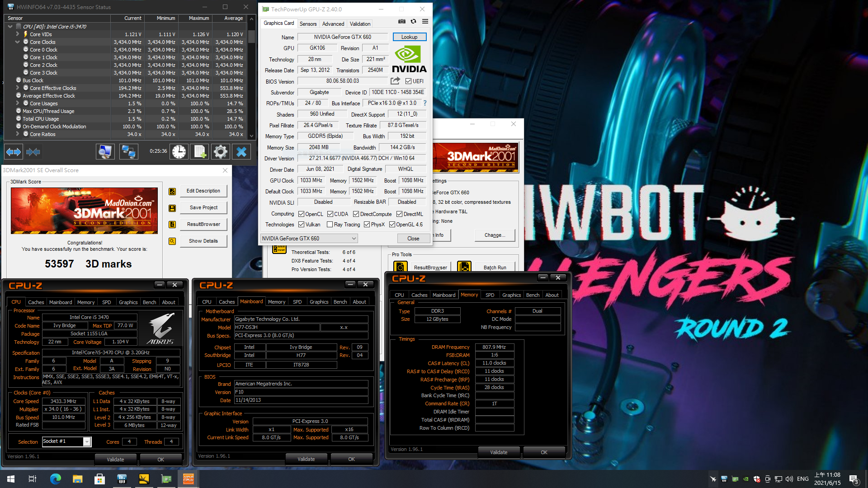Click ENG language indicator in tray
Screen dimensions: 868x488
[x=803, y=479]
